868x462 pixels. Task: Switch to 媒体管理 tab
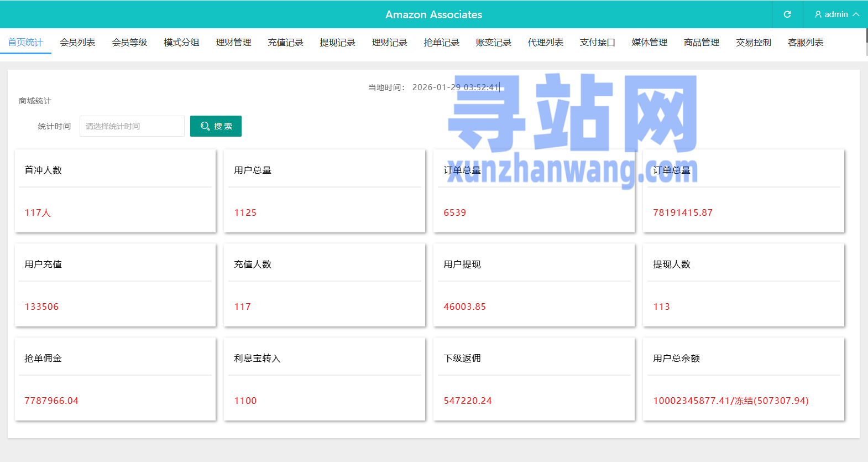pyautogui.click(x=649, y=43)
